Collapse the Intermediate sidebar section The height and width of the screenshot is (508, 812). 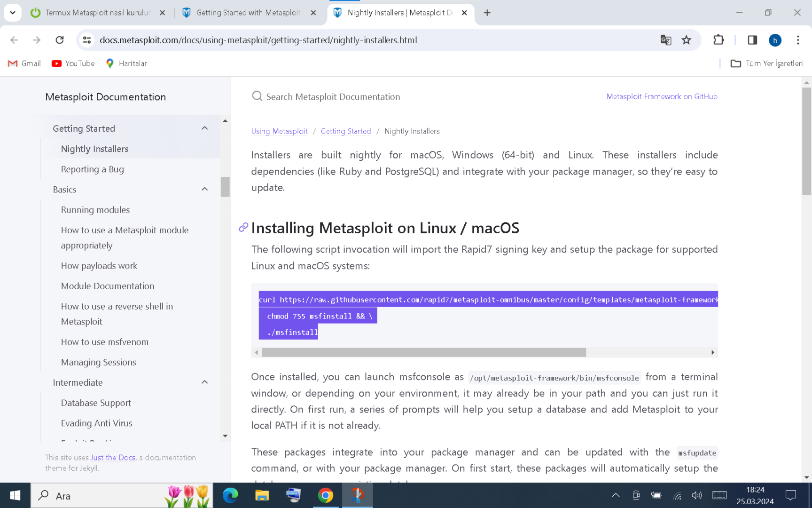pyautogui.click(x=204, y=382)
